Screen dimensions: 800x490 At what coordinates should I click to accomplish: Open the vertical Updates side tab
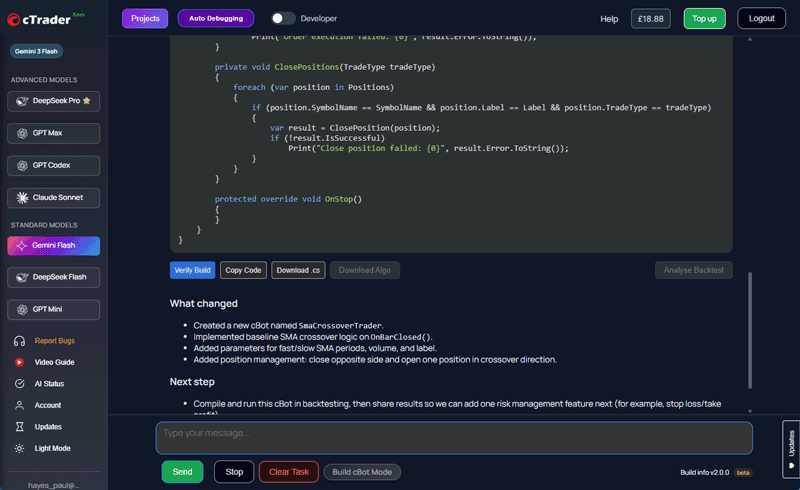coord(791,449)
